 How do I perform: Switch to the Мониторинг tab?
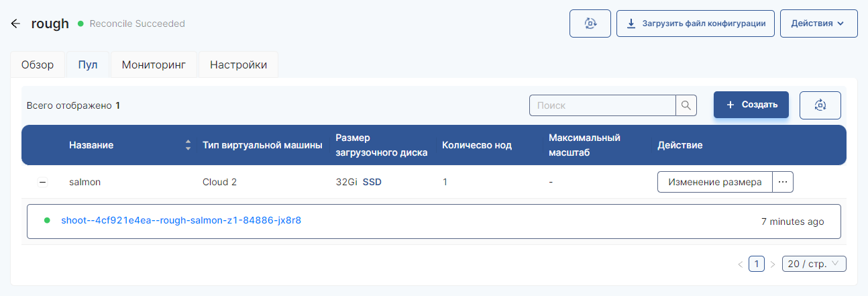(x=153, y=65)
